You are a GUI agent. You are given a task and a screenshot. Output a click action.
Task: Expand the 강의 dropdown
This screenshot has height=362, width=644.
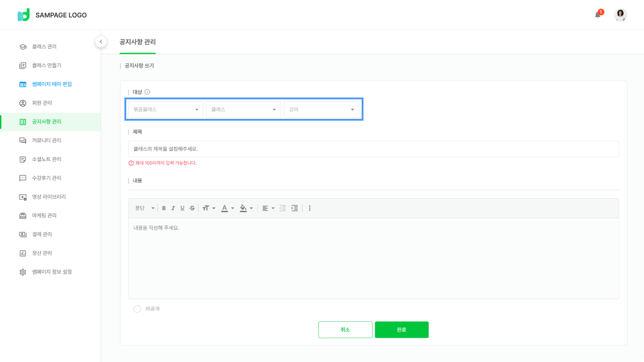point(321,110)
